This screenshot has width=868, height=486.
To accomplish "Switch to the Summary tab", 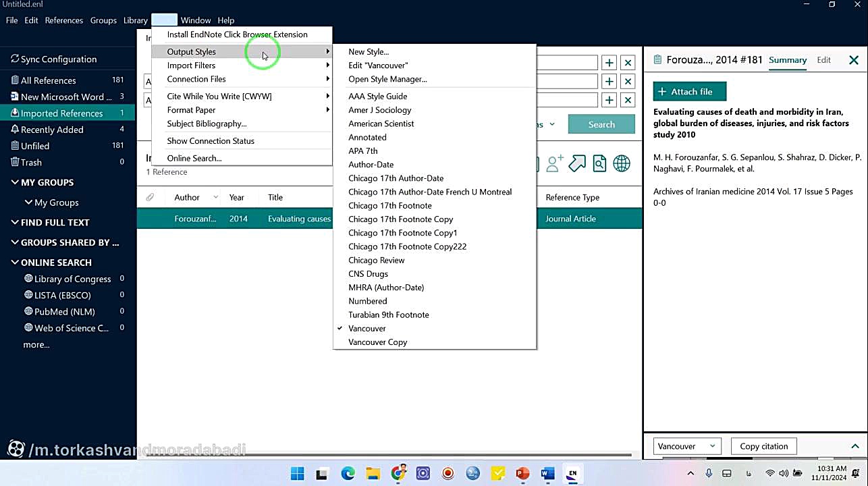I will [788, 60].
